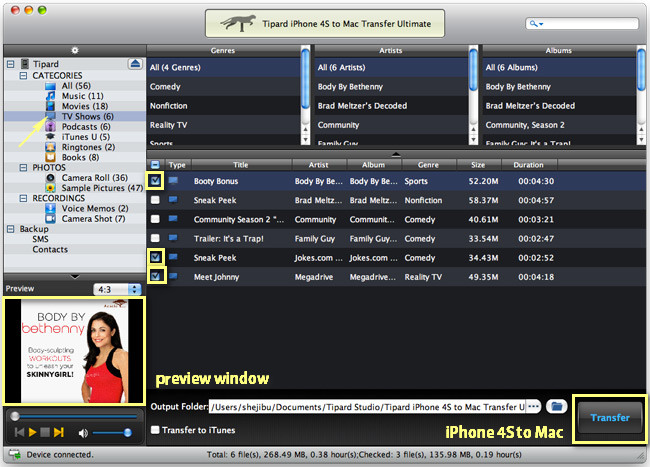Check the Trailer: It's a Trap! checkbox
The height and width of the screenshot is (467, 650).
(x=155, y=238)
